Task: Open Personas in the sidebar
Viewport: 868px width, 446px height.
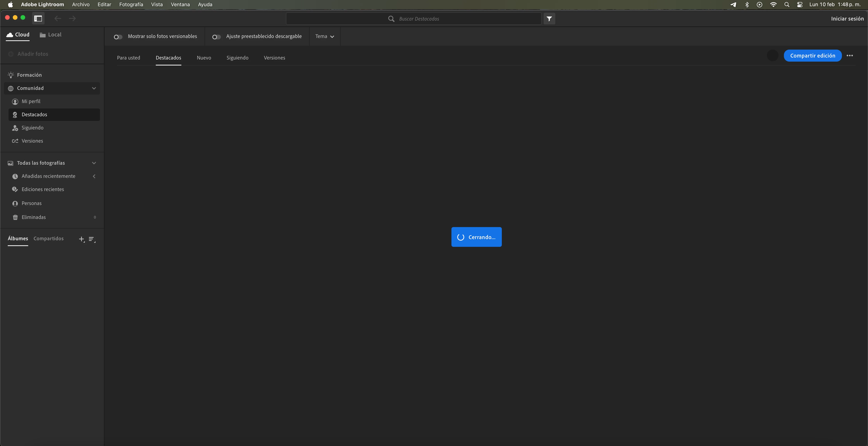Action: [x=31, y=203]
